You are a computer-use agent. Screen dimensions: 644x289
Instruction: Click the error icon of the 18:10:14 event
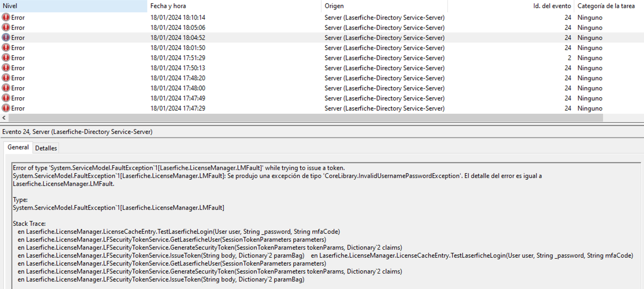[x=6, y=18]
